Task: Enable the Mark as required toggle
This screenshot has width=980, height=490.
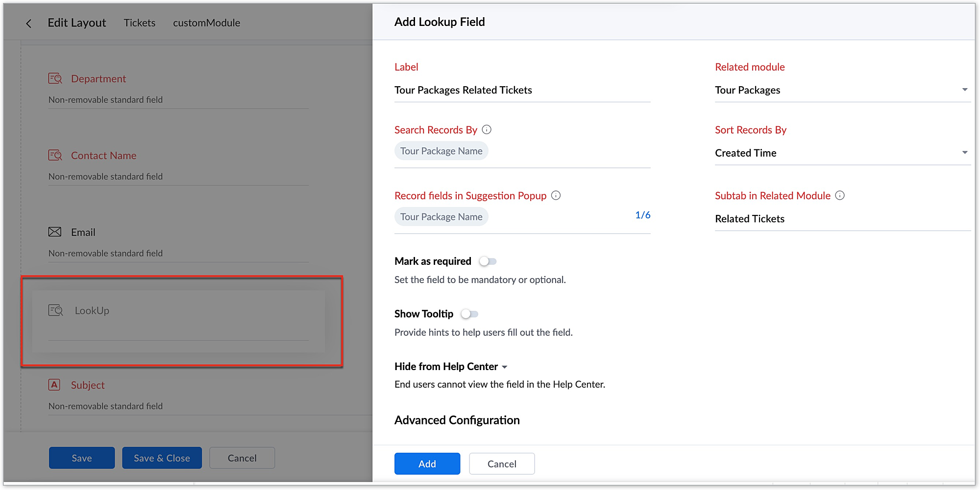Action: [x=488, y=261]
